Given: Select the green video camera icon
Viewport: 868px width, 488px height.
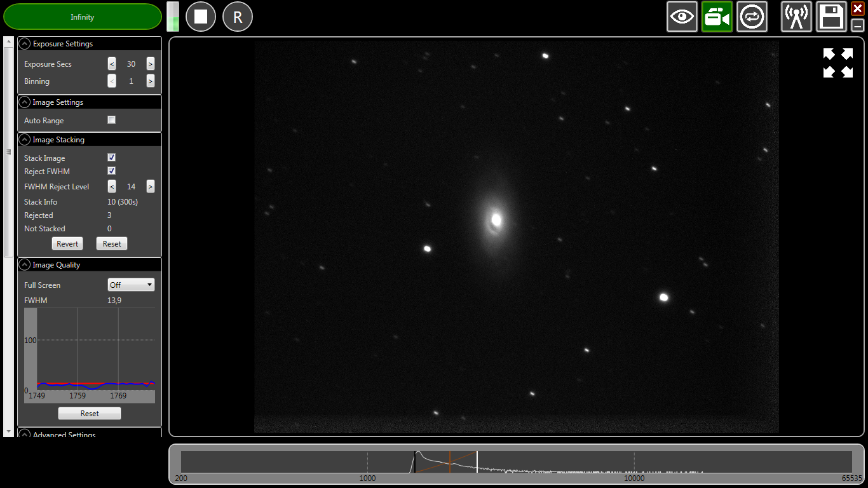Looking at the screenshot, I should click(717, 17).
